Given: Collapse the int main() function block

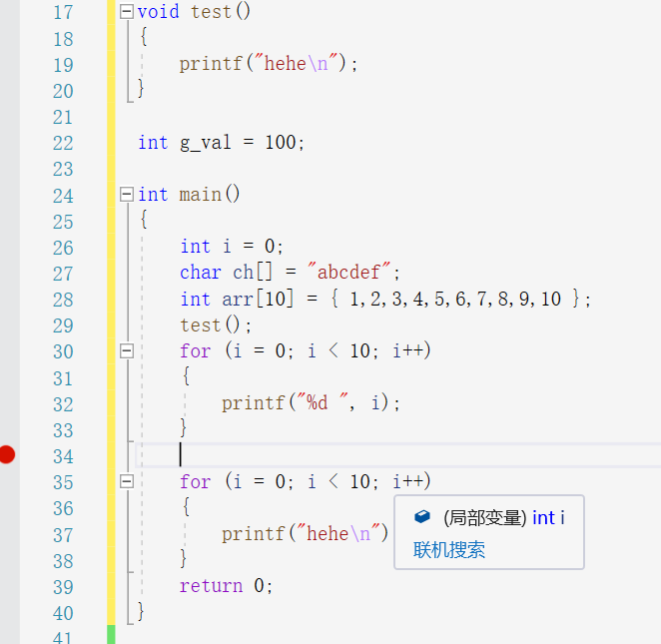Looking at the screenshot, I should click(127, 195).
